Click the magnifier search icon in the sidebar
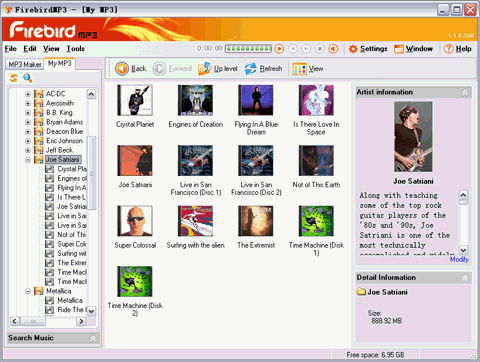 (28, 78)
